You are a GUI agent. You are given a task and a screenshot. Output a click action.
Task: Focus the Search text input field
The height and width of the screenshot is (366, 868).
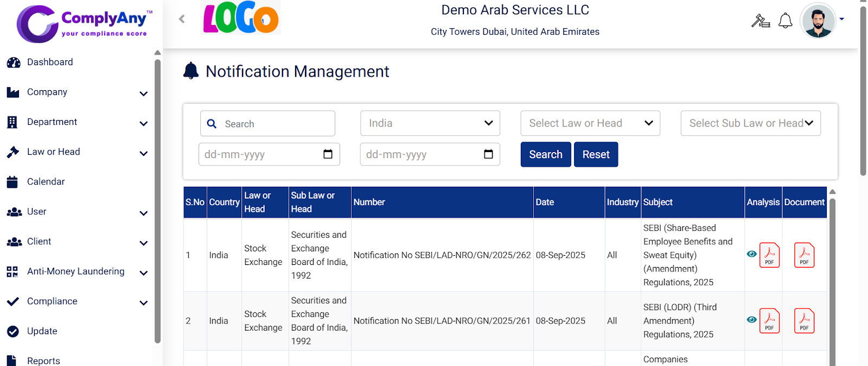[x=276, y=124]
